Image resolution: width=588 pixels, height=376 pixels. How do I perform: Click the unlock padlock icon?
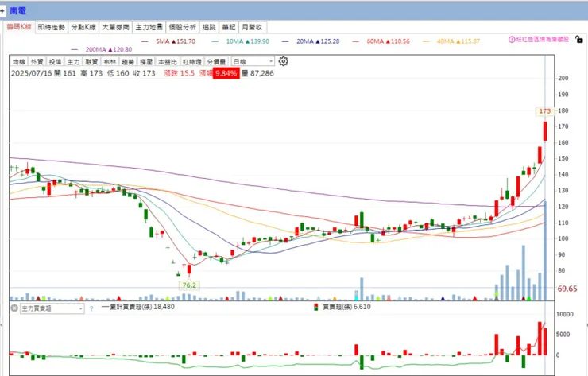[x=579, y=39]
